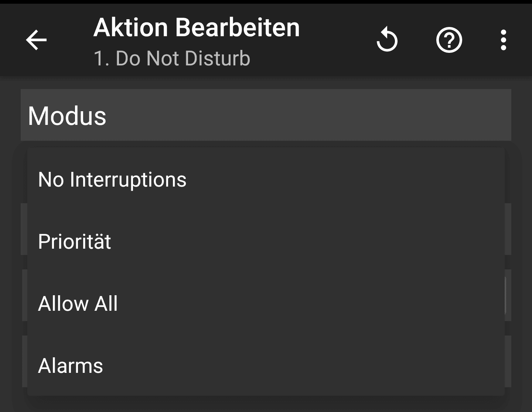Viewport: 532px width, 412px height.
Task: Click the revert changes circular arrow icon
Action: coord(387,40)
